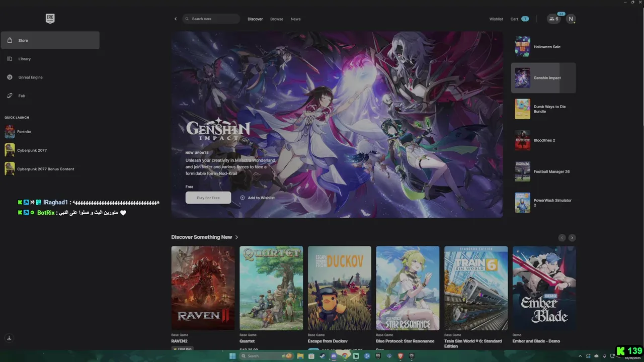The height and width of the screenshot is (362, 644).
Task: Switch to the Discover tab
Action: tap(255, 19)
